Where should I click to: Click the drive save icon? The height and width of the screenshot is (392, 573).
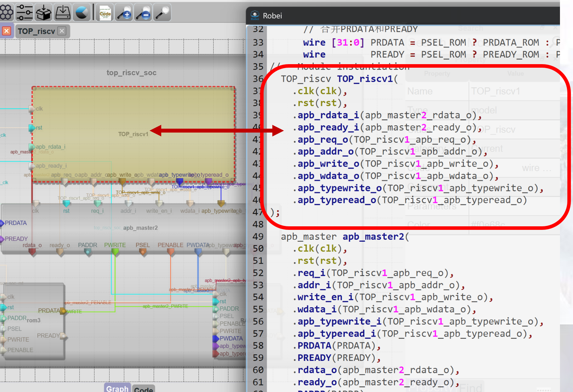point(63,13)
